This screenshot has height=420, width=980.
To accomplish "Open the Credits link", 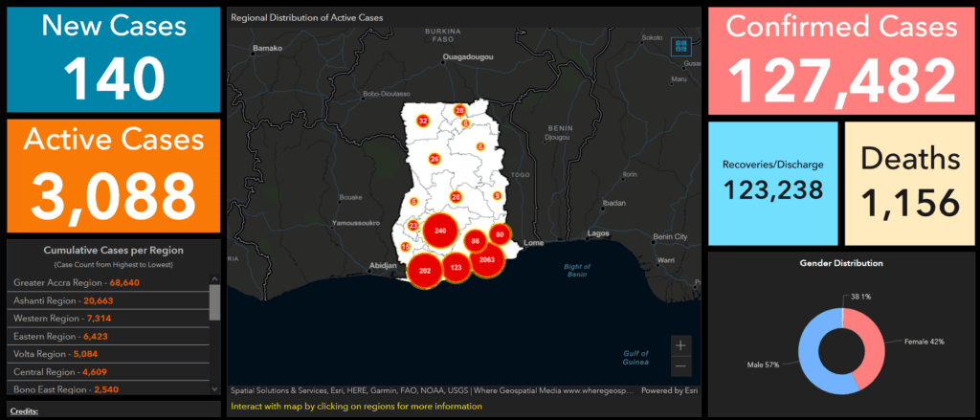I will click(26, 411).
